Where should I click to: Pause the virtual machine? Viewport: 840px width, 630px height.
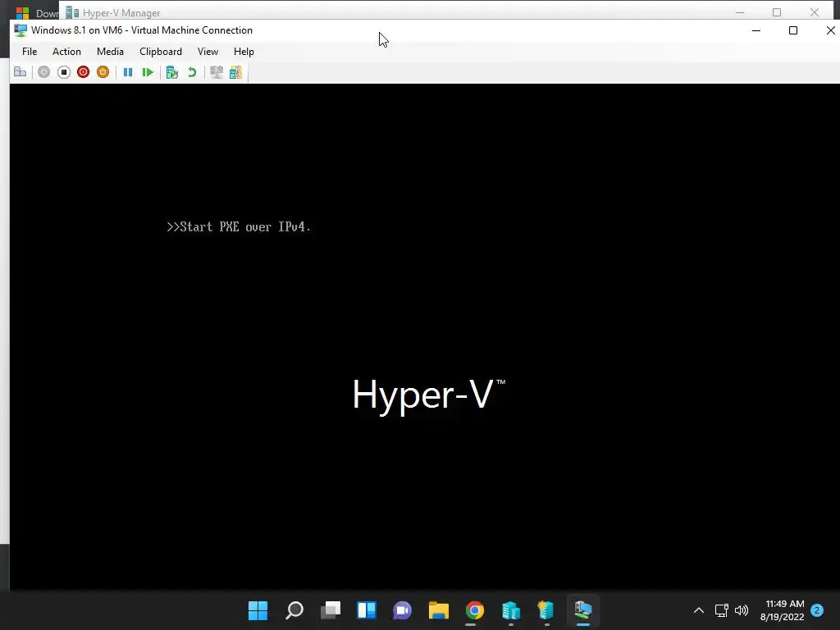coord(128,72)
